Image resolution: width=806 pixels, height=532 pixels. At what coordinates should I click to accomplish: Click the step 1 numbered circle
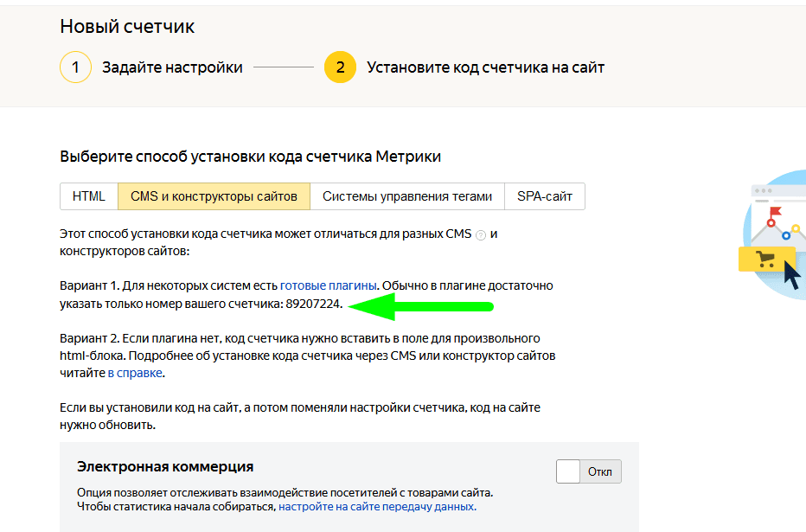tap(75, 67)
